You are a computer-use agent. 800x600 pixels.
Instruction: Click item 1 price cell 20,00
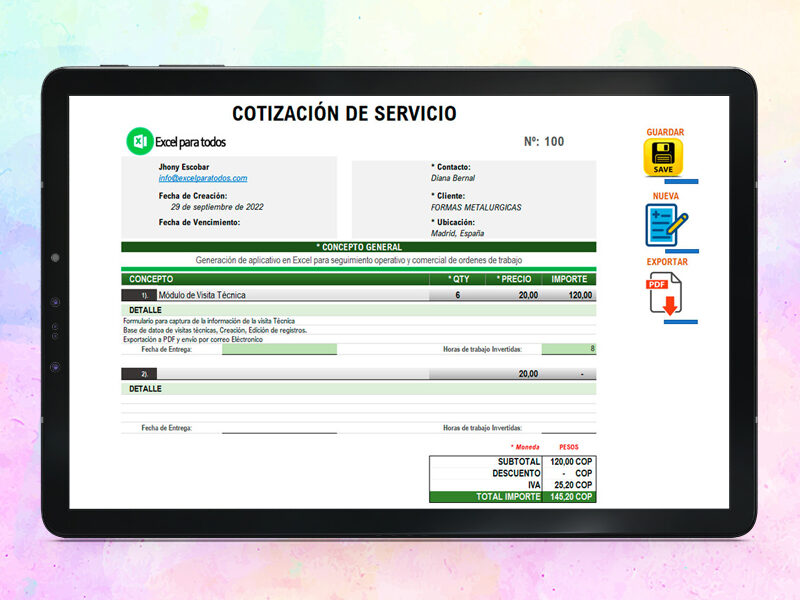click(x=514, y=295)
